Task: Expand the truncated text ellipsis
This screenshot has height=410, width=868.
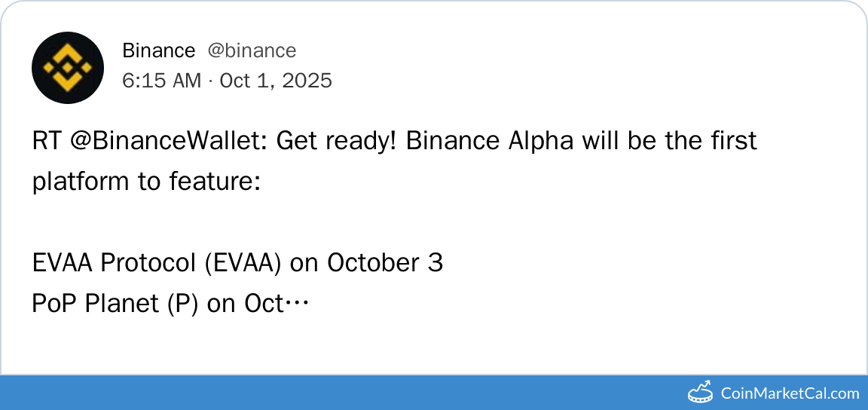Action: click(298, 304)
